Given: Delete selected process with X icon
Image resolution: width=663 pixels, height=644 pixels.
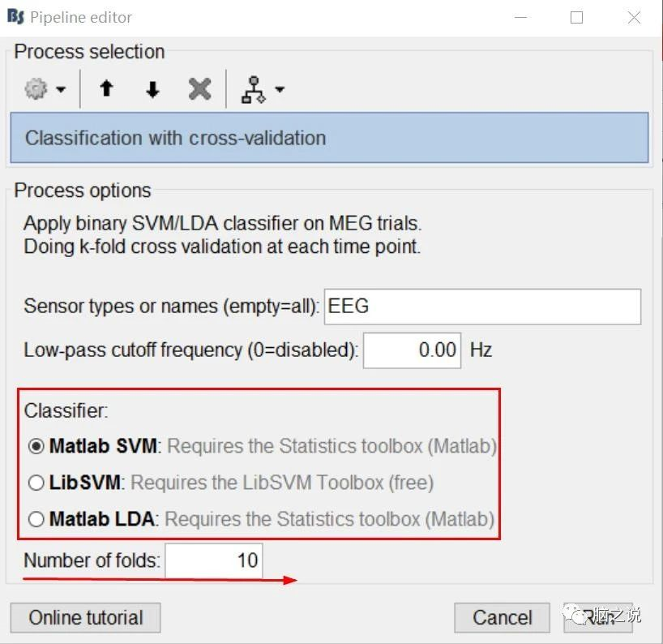Looking at the screenshot, I should (x=199, y=89).
